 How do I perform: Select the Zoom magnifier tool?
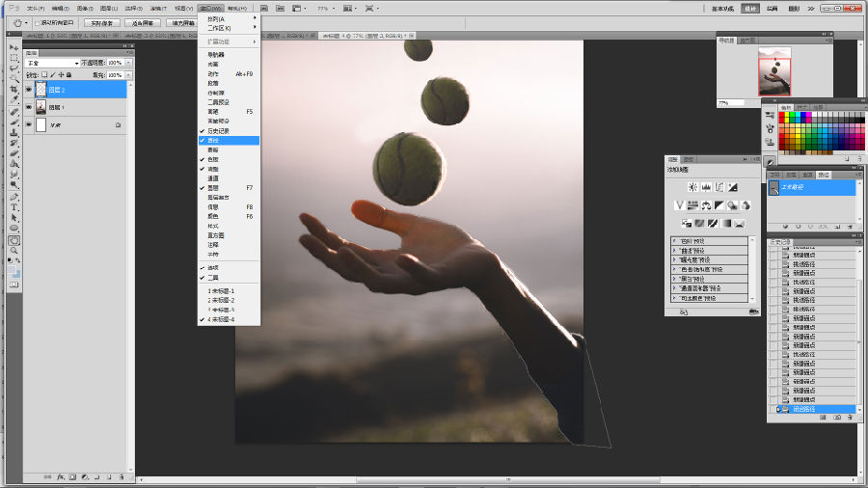14,250
